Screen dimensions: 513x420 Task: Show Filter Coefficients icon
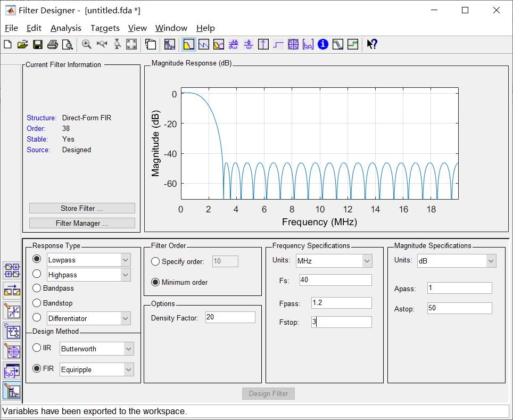coord(308,44)
